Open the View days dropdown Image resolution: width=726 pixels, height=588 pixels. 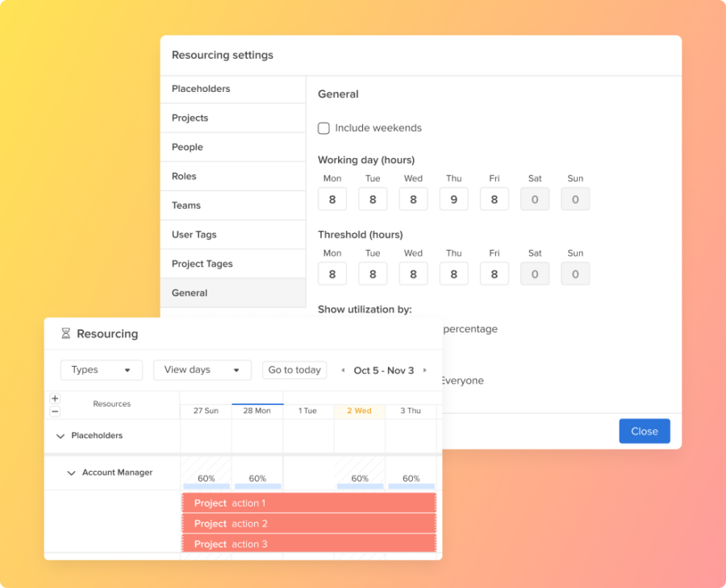(202, 369)
